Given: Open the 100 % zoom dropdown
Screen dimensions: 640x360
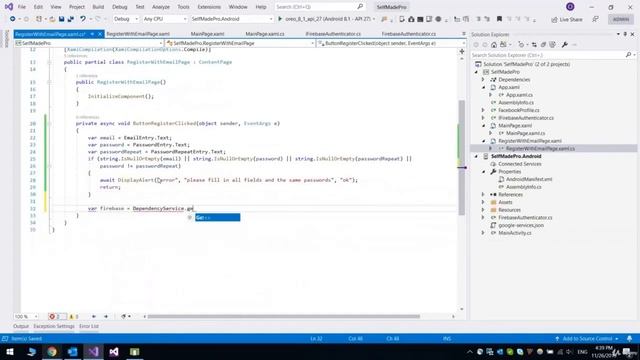Looking at the screenshot, I should click(x=26, y=316).
